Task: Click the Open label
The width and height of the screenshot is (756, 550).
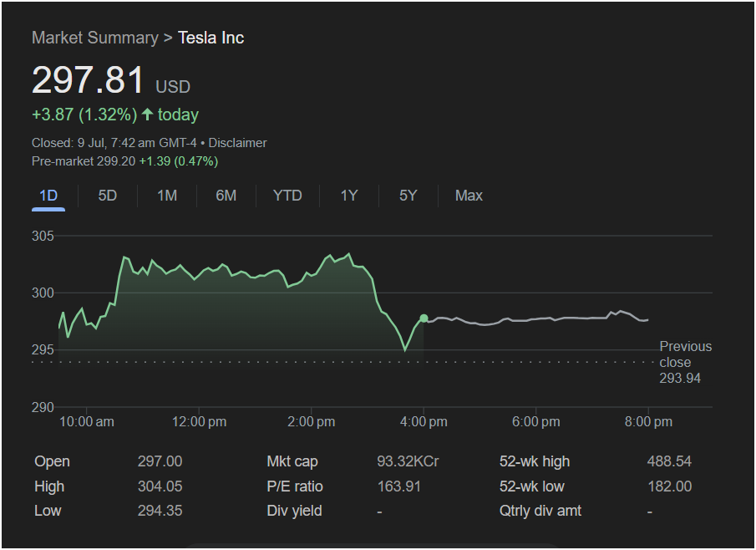Action: click(x=52, y=461)
